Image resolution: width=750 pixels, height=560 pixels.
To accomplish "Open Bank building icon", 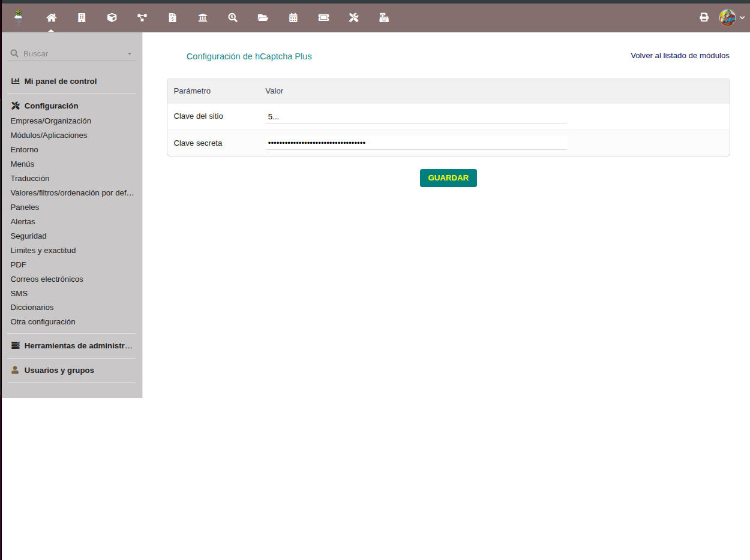I will 203,17.
